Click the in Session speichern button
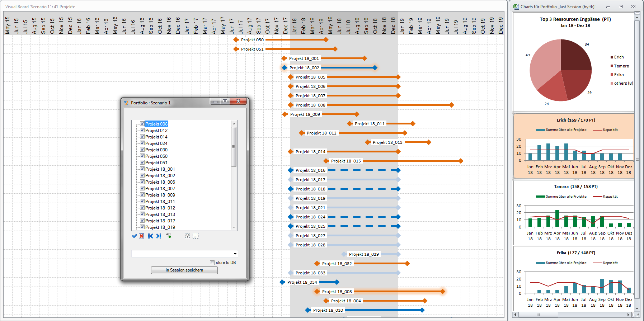 pos(184,270)
